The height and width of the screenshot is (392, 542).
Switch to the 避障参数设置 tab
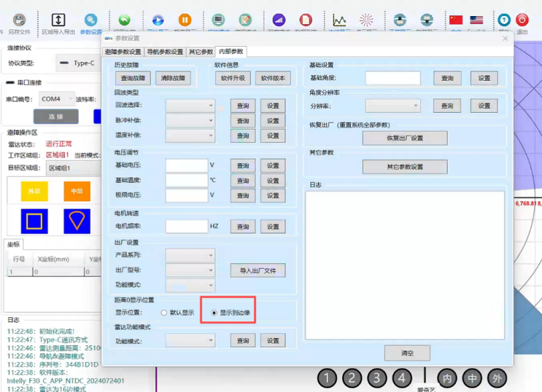click(x=123, y=52)
